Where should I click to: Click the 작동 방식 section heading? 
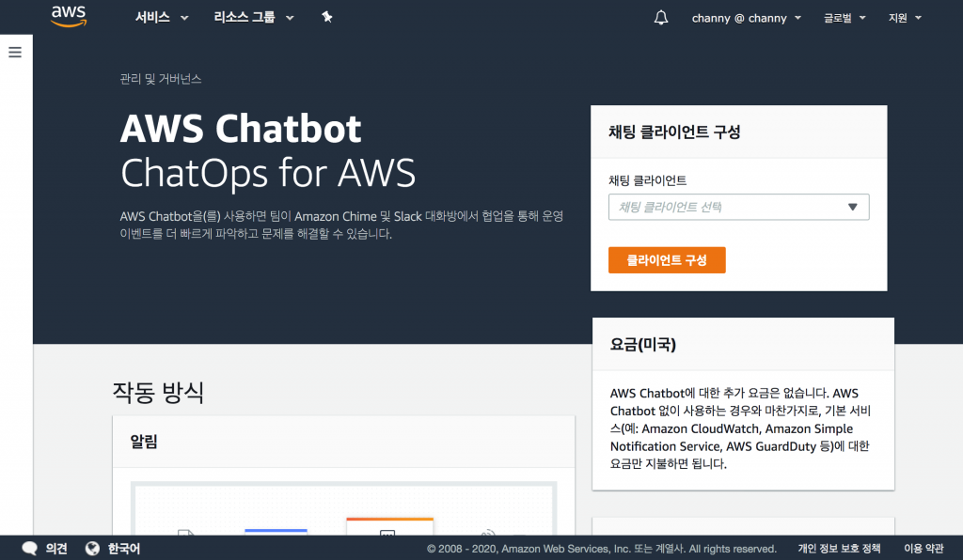(x=158, y=392)
